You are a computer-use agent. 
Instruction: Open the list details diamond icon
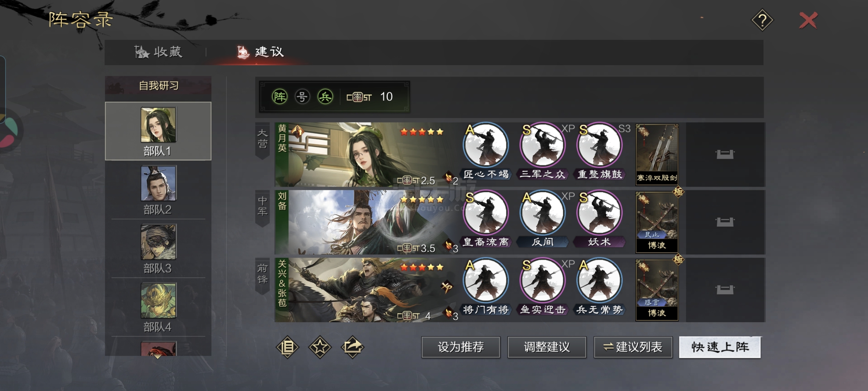(x=287, y=347)
